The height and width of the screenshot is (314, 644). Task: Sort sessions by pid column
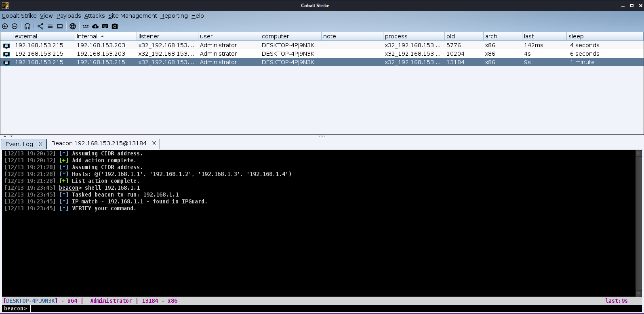click(464, 36)
